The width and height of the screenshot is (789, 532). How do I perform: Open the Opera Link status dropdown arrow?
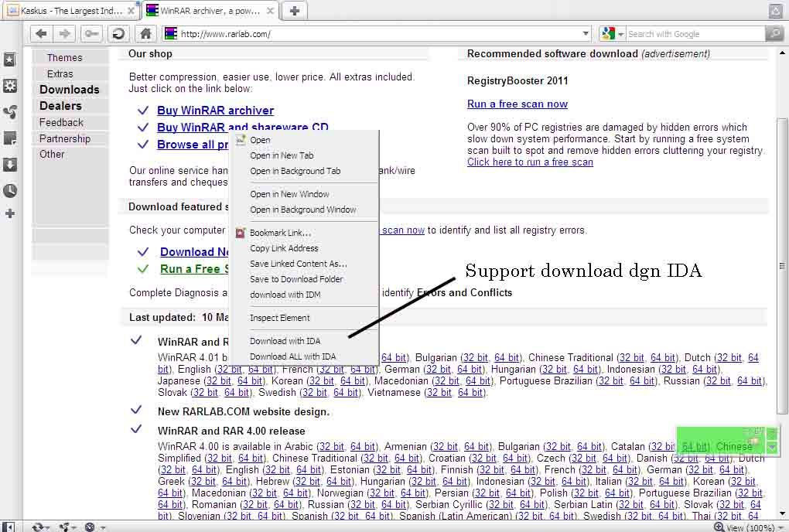pyautogui.click(x=47, y=527)
